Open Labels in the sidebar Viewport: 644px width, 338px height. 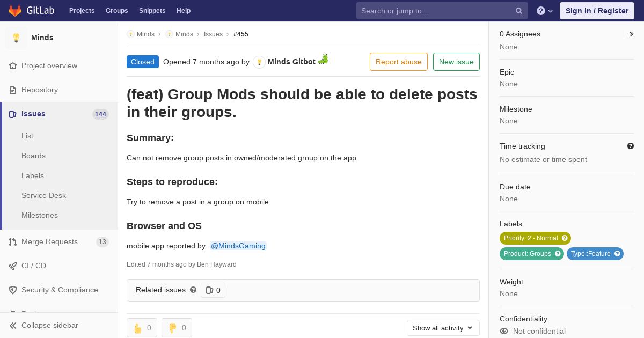click(33, 176)
